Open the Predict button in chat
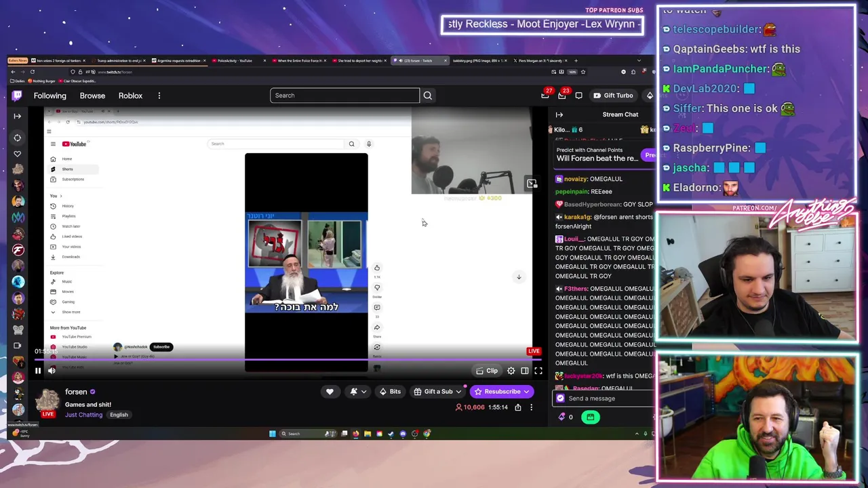This screenshot has height=488, width=868. point(650,155)
